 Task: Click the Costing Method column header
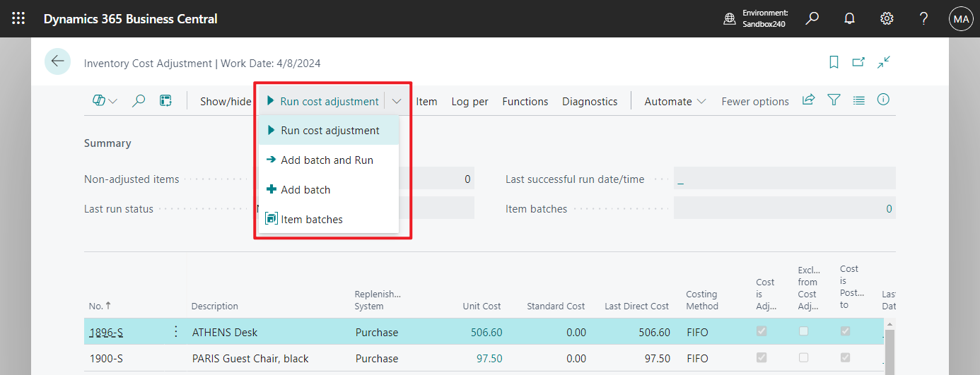click(x=702, y=300)
